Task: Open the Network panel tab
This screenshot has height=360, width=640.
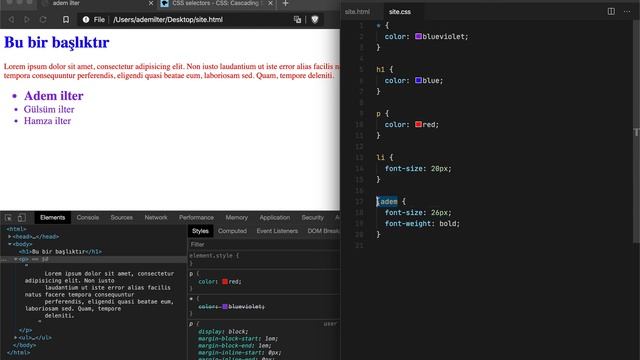Action: 156,218
